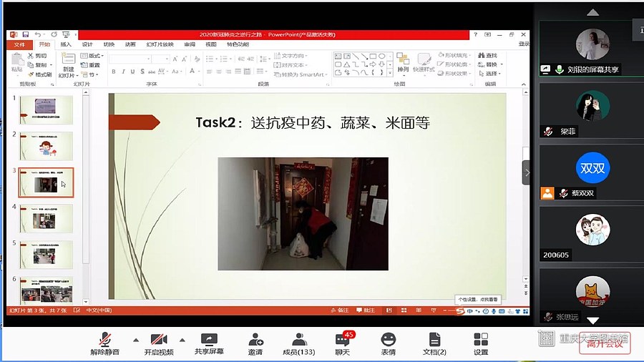Image resolution: width=644 pixels, height=362 pixels.
Task: Open the 文件 file tab
Action: click(x=19, y=44)
